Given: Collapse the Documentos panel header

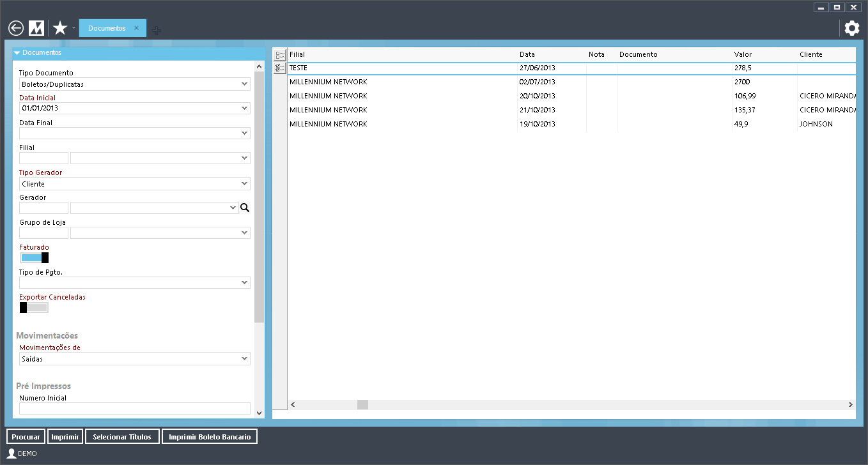Looking at the screenshot, I should [x=17, y=53].
